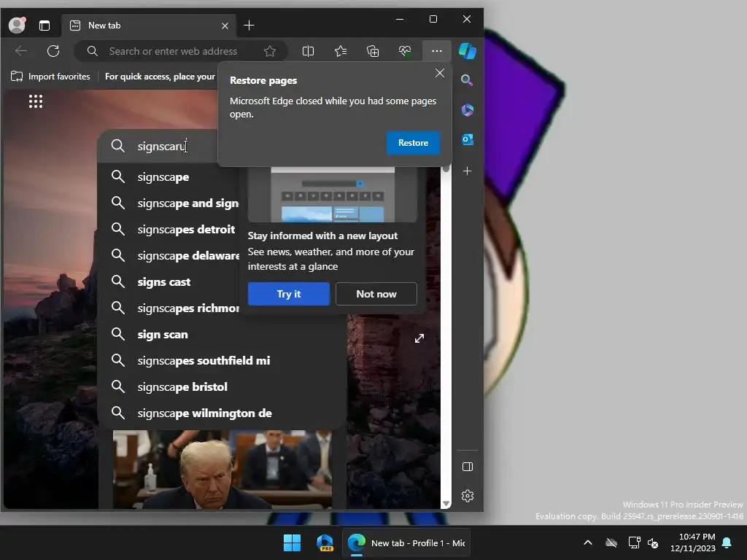The height and width of the screenshot is (560, 747).
Task: Open the clock showing 10:47 PM
Action: point(693,542)
